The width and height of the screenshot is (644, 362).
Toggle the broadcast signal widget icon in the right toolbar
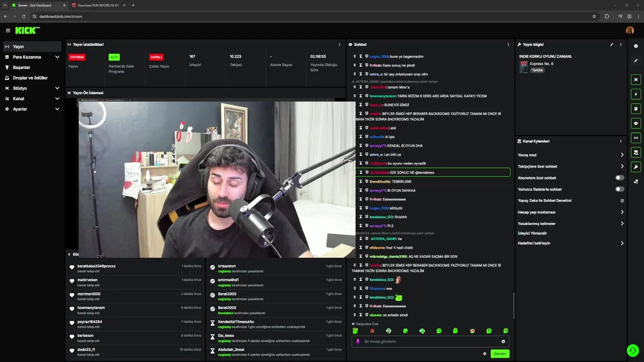636,138
